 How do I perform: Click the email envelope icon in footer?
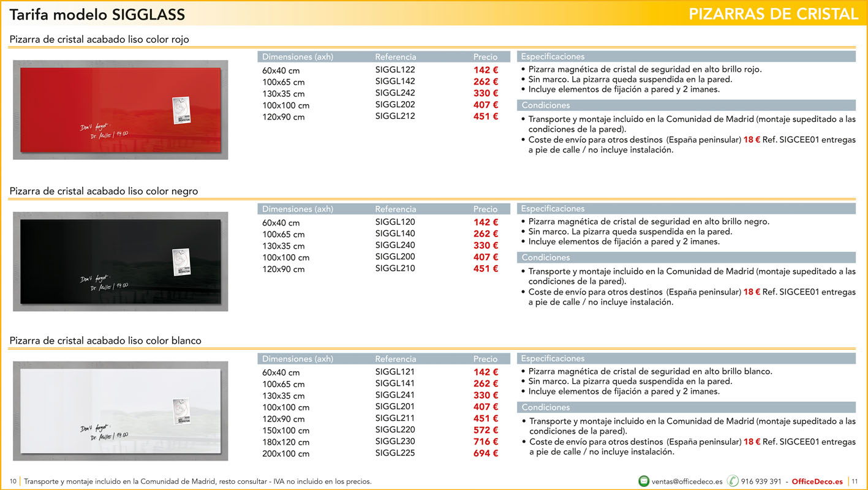click(x=644, y=481)
